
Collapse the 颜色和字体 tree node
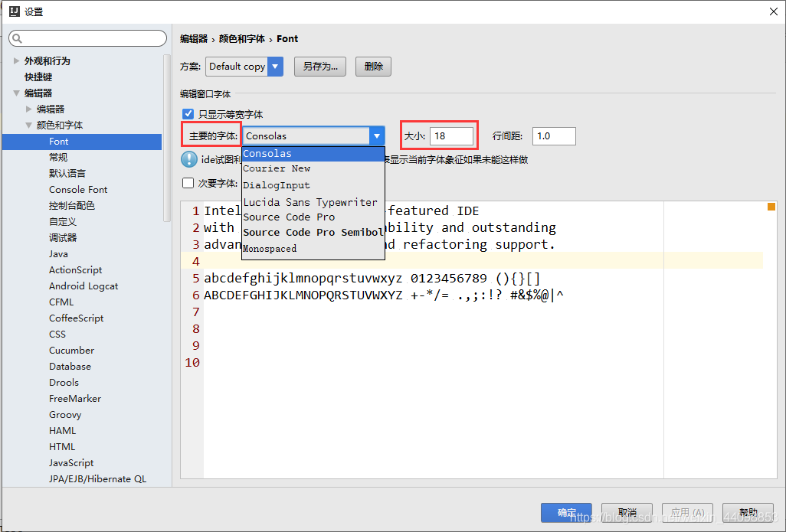(x=28, y=126)
